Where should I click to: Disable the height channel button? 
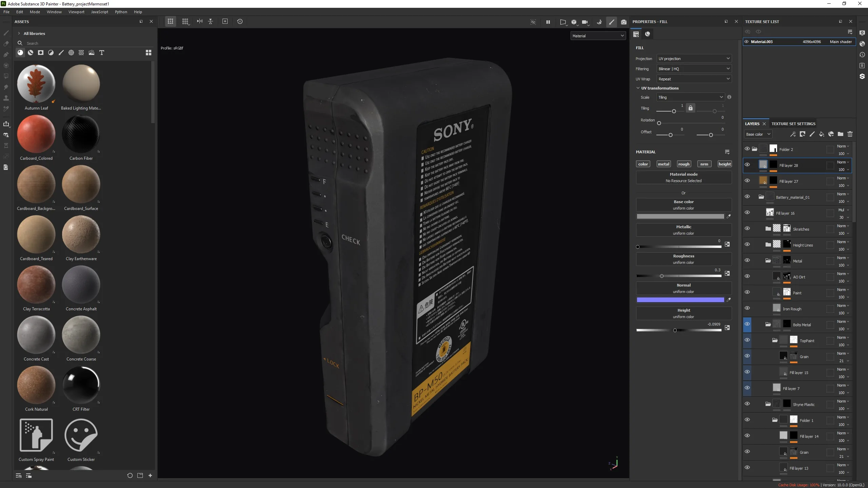coord(725,164)
